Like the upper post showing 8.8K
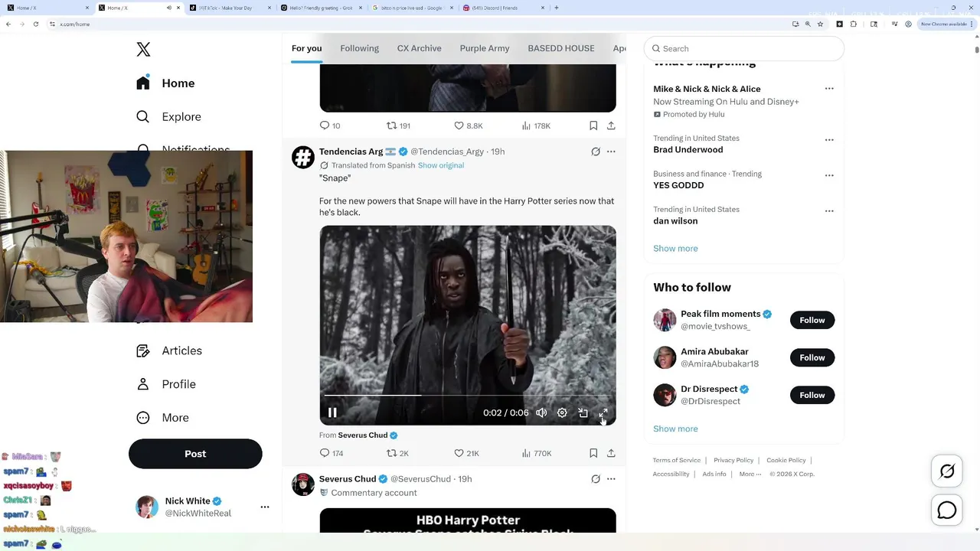Viewport: 980px width, 551px height. pyautogui.click(x=468, y=126)
